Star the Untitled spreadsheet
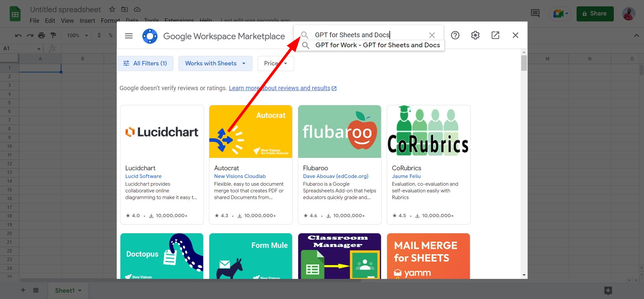The width and height of the screenshot is (644, 299). point(112,9)
